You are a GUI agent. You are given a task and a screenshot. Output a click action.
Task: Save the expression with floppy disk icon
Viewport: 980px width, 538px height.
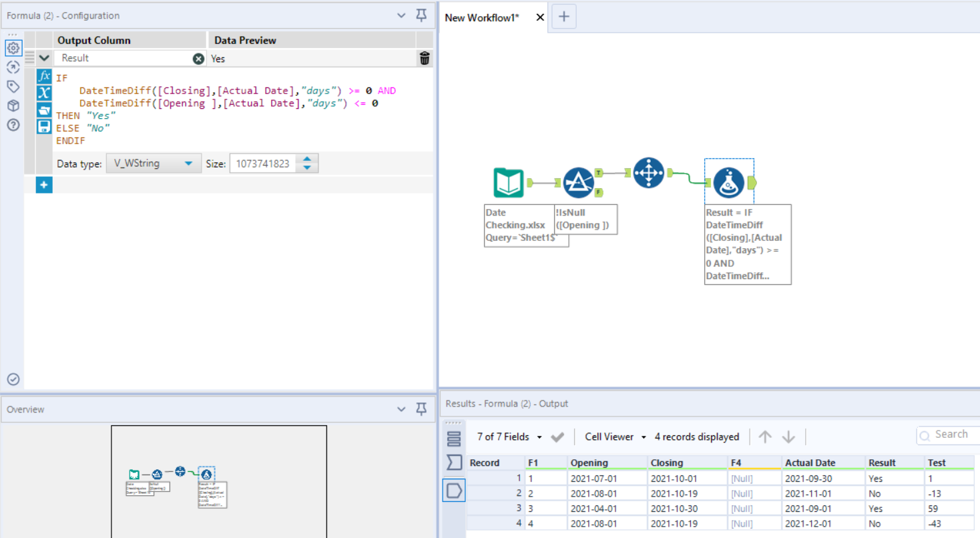pos(44,126)
